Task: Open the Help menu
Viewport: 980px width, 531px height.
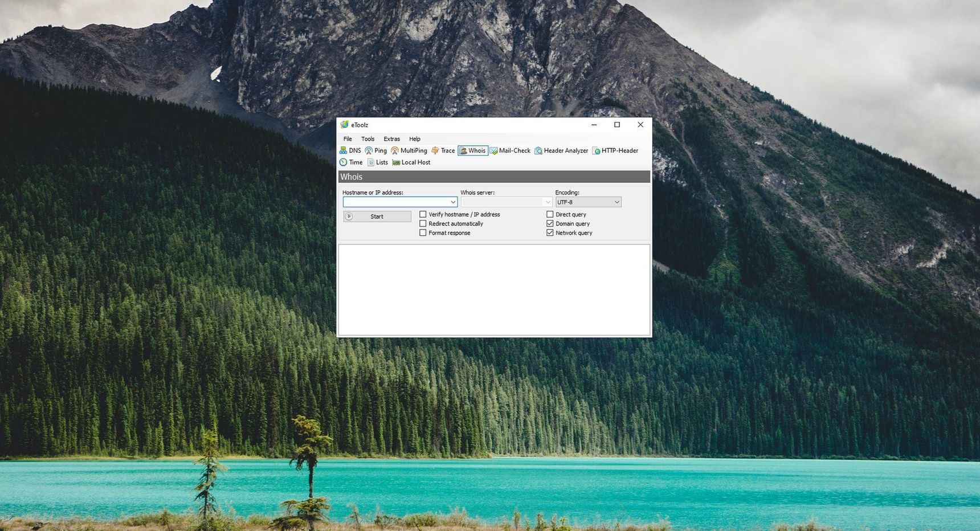Action: pos(415,139)
